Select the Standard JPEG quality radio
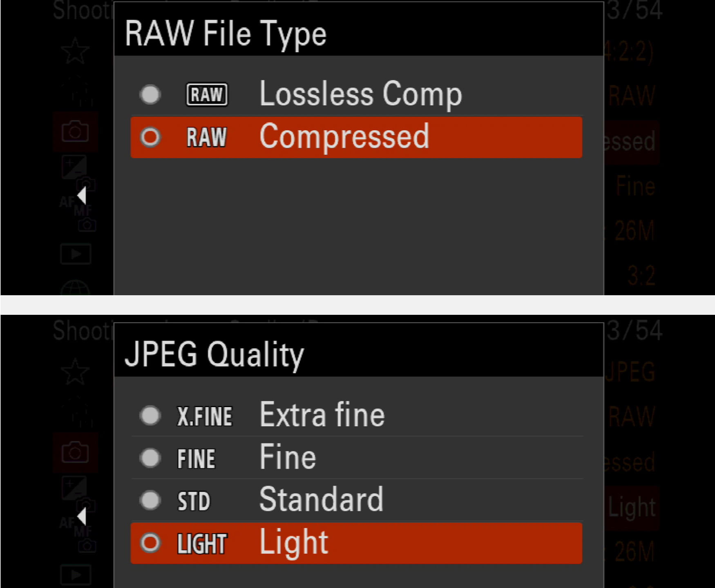715x588 pixels. point(150,500)
